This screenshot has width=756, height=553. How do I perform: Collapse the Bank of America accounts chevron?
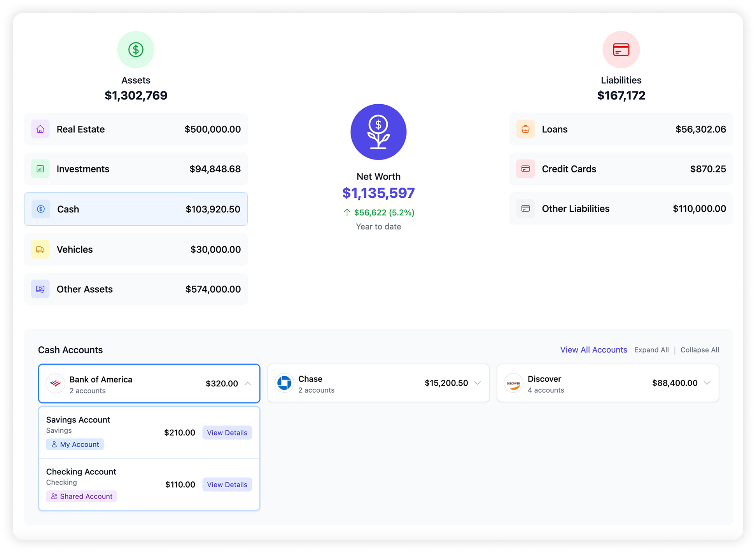point(248,384)
